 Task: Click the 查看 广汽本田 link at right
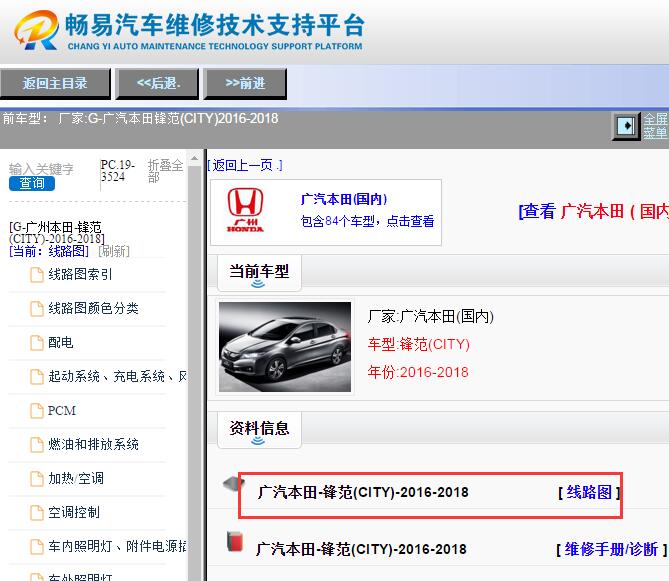point(593,211)
